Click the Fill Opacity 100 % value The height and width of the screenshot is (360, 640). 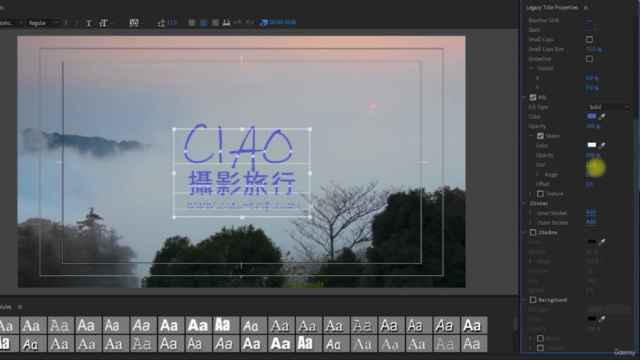point(593,126)
